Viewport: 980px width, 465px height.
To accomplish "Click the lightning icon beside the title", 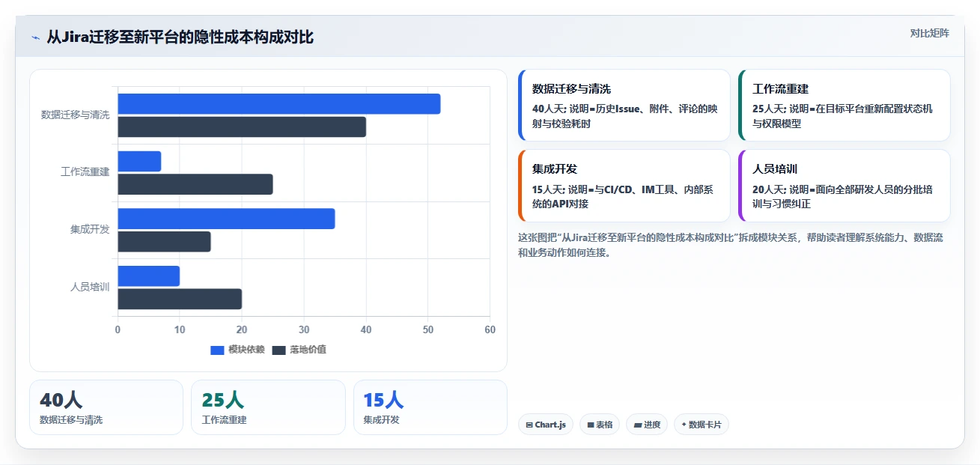I will [35, 37].
